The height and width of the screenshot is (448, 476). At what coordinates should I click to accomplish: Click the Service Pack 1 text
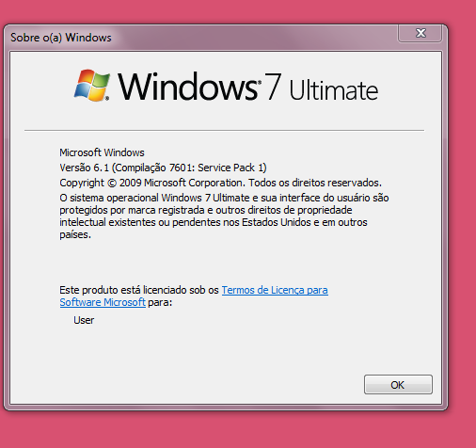pyautogui.click(x=232, y=168)
